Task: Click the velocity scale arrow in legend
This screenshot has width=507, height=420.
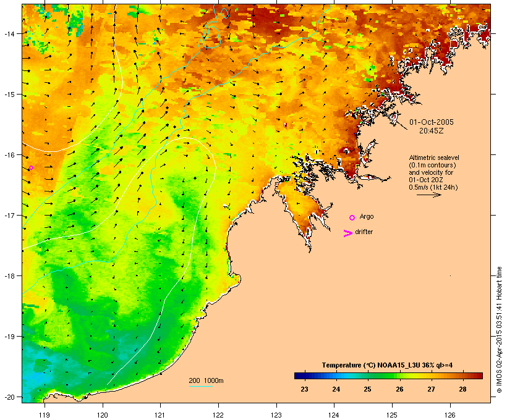Action: 428,195
